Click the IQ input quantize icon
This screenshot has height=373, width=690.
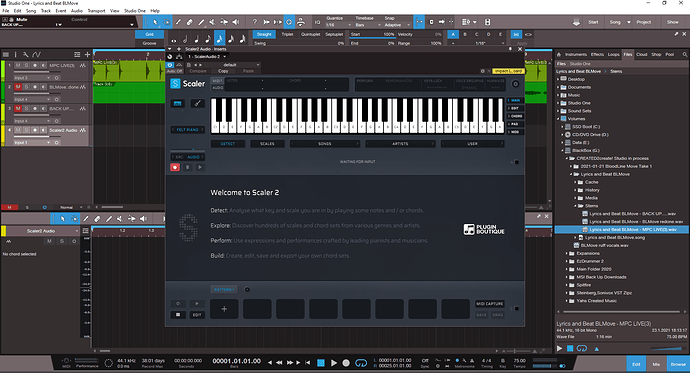[x=318, y=22]
